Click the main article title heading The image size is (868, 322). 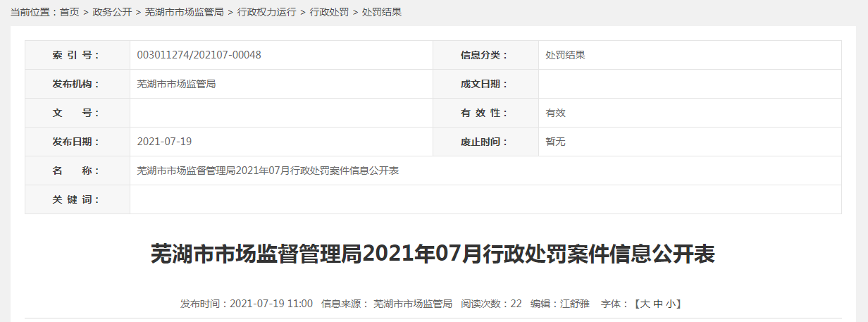point(433,254)
